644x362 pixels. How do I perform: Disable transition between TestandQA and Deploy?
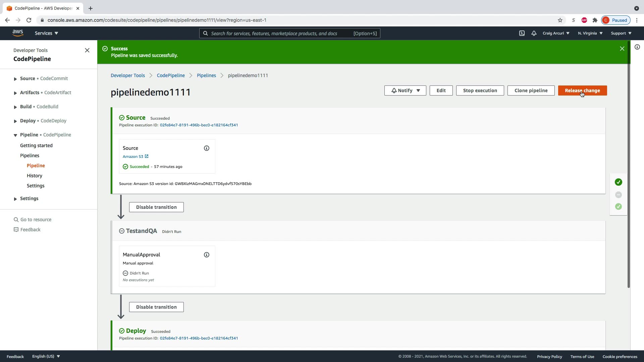point(156,307)
